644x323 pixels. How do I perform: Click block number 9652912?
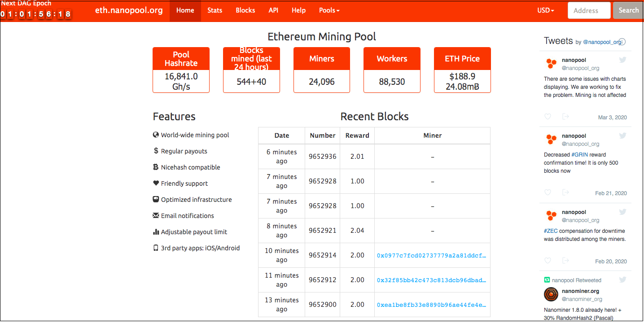pos(322,280)
